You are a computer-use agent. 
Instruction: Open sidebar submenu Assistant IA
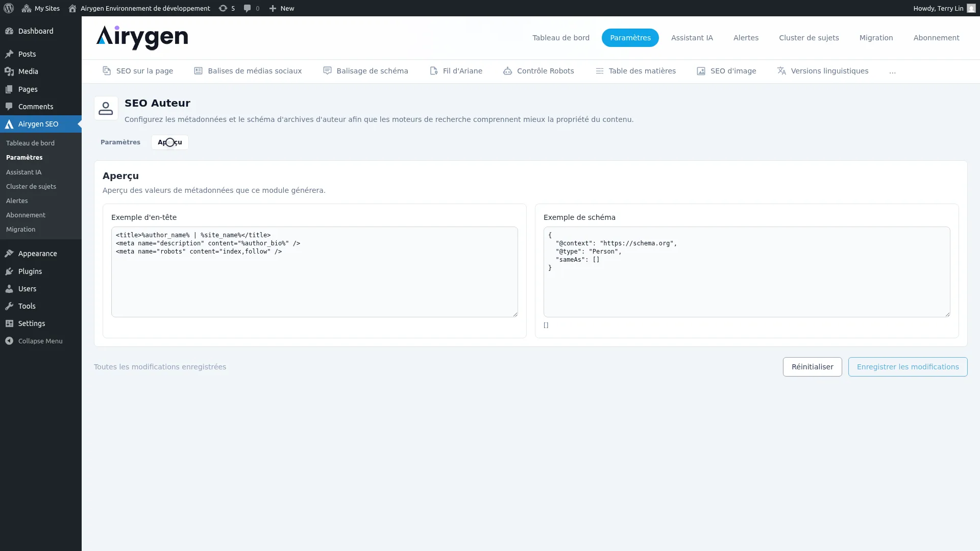[x=24, y=172]
